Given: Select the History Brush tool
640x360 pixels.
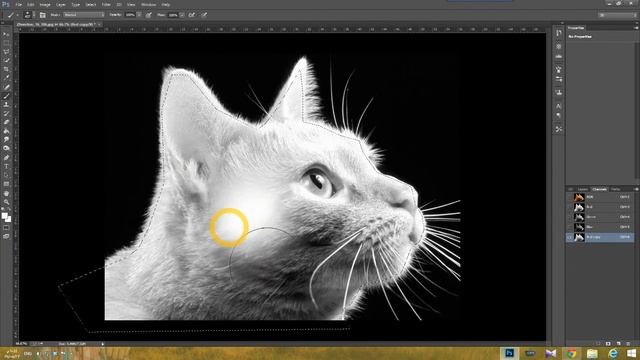Looking at the screenshot, I should (6, 113).
